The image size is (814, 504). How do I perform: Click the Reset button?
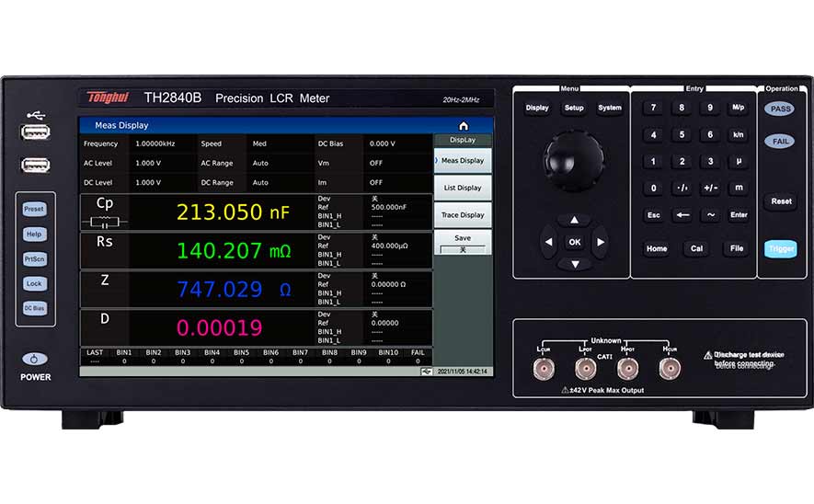coord(781,201)
